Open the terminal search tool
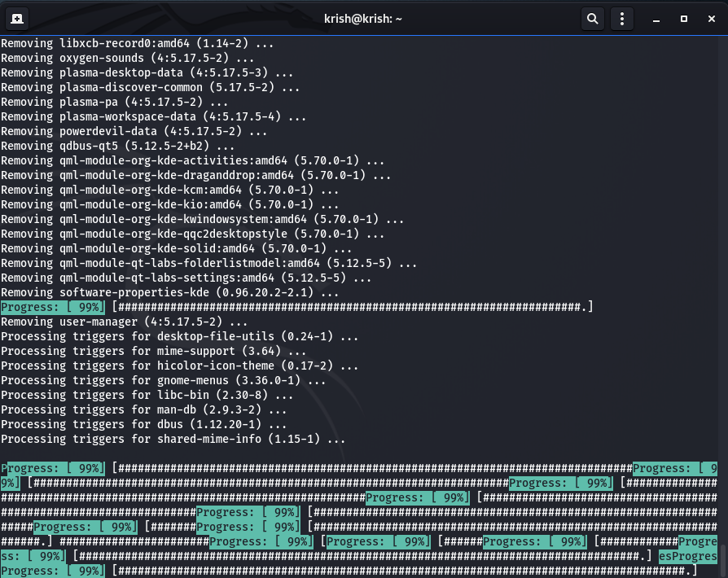728x578 pixels. point(592,18)
